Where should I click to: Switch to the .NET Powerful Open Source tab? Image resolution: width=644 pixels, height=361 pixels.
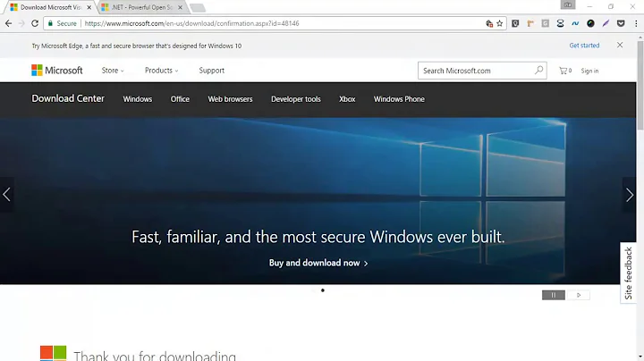pyautogui.click(x=142, y=7)
